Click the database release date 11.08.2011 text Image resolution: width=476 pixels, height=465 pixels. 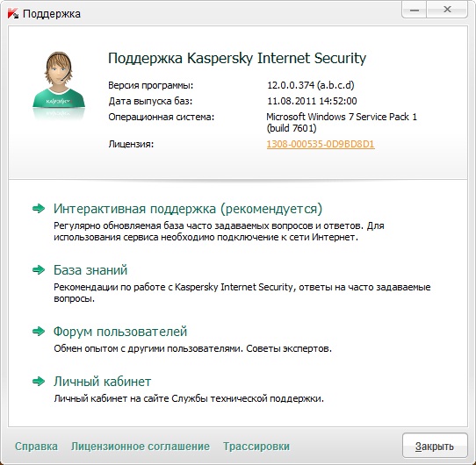coord(312,101)
